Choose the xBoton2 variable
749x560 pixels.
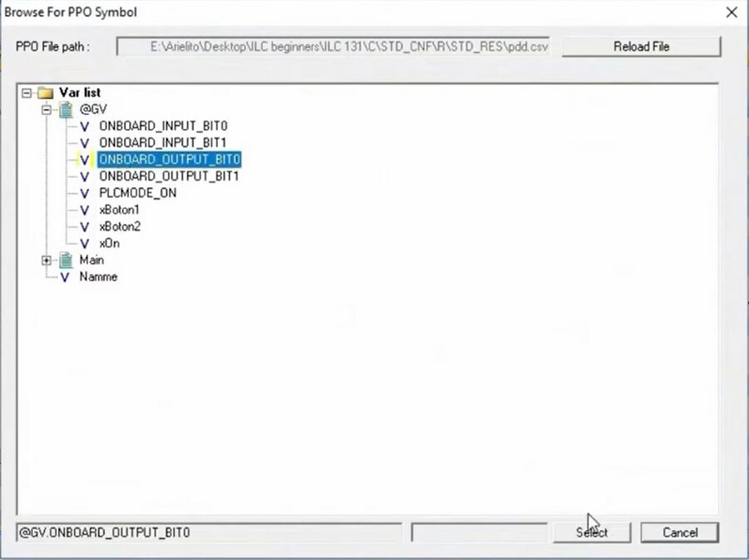120,226
